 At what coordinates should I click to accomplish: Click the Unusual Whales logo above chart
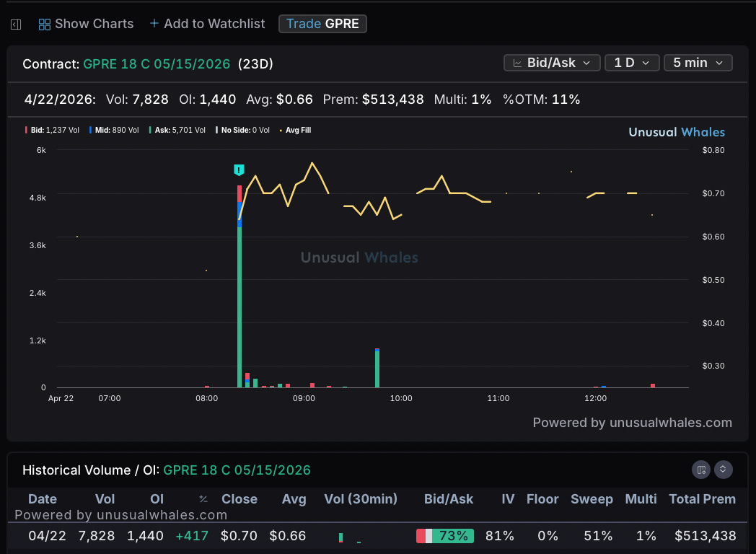click(x=677, y=132)
